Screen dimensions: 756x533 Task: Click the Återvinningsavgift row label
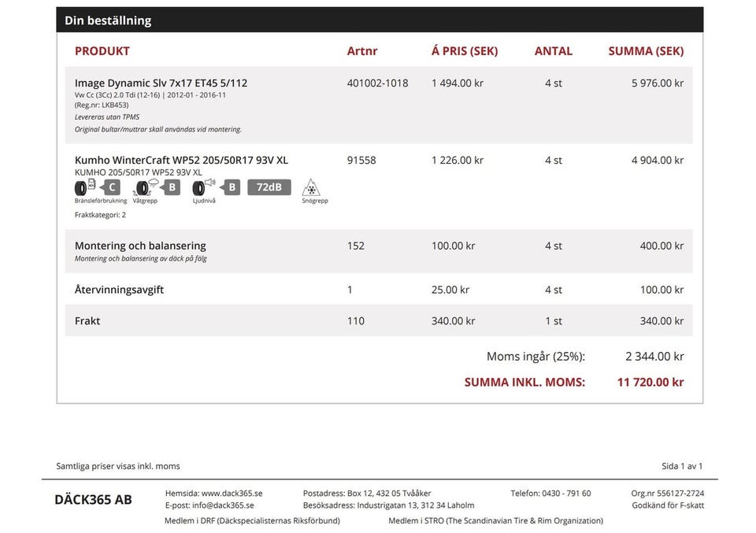(x=119, y=290)
